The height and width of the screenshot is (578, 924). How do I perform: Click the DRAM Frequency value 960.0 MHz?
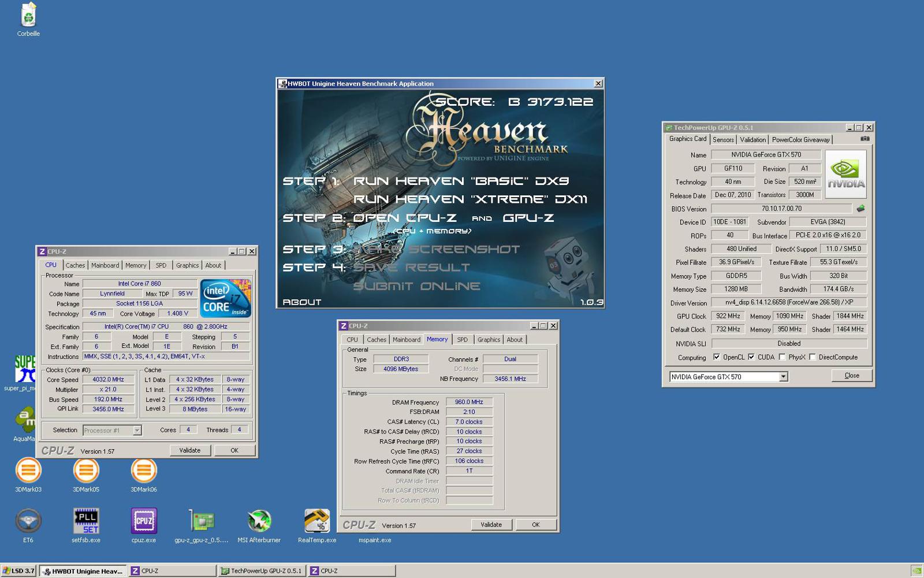[470, 402]
